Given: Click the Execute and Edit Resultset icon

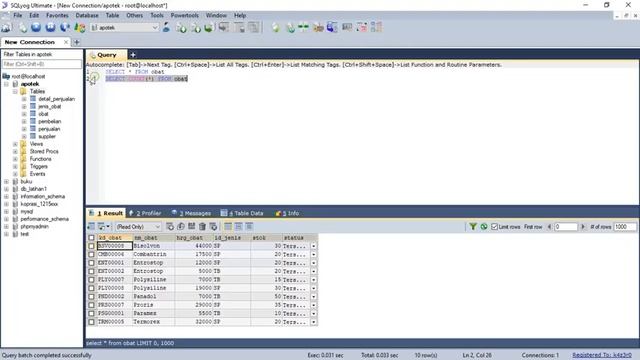Looking at the screenshot, I should coord(65,28).
